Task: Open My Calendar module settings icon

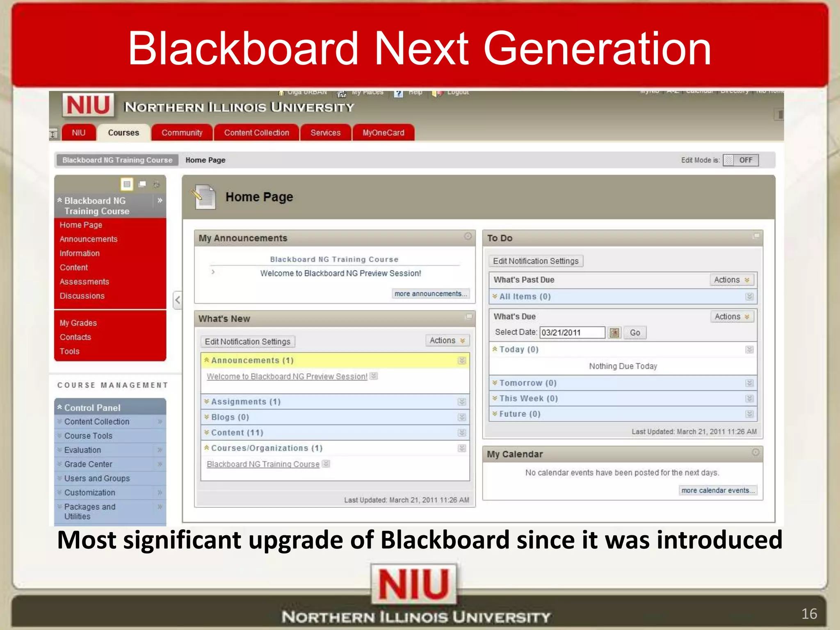Action: (756, 452)
